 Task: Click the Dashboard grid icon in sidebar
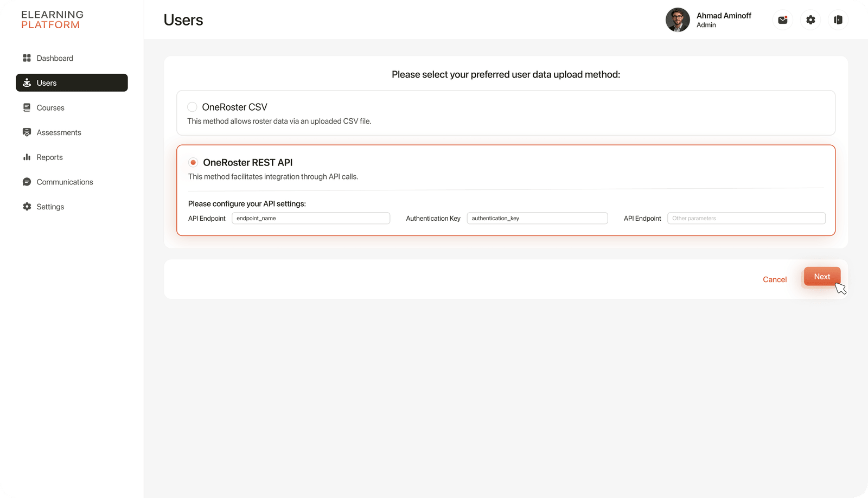[27, 58]
